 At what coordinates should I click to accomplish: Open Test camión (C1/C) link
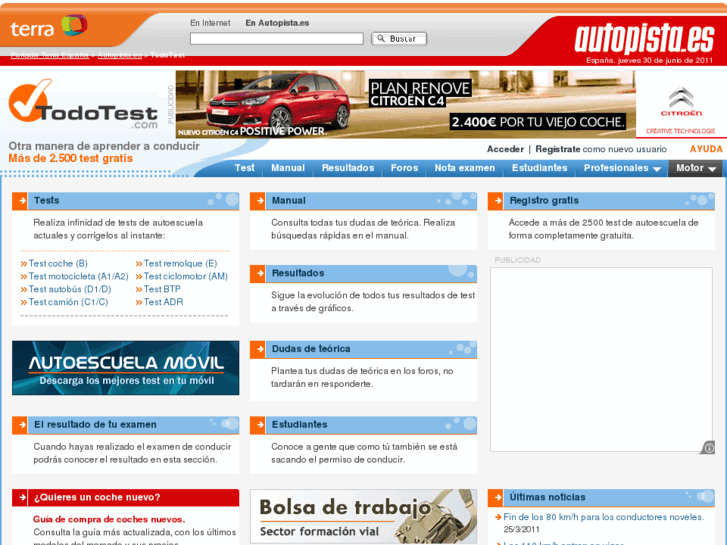point(68,302)
